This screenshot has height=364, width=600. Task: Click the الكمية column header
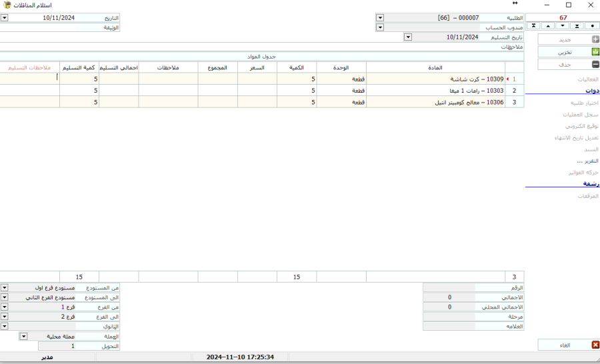297,67
